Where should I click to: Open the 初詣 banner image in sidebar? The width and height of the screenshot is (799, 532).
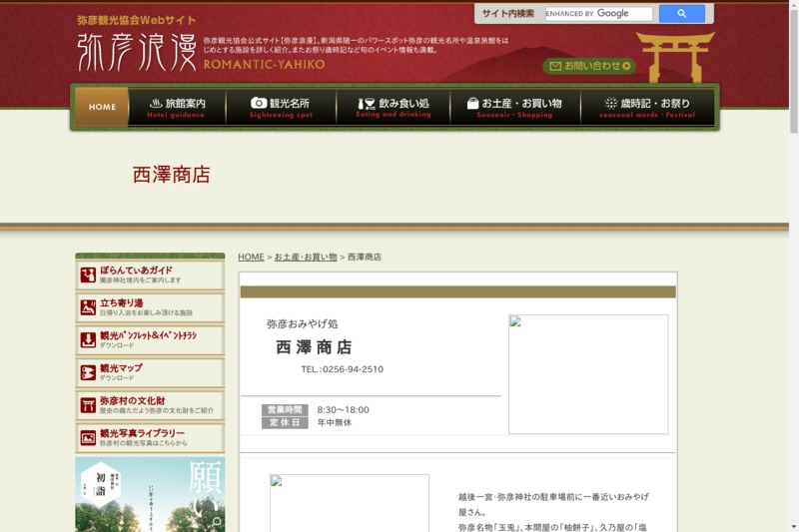click(150, 495)
